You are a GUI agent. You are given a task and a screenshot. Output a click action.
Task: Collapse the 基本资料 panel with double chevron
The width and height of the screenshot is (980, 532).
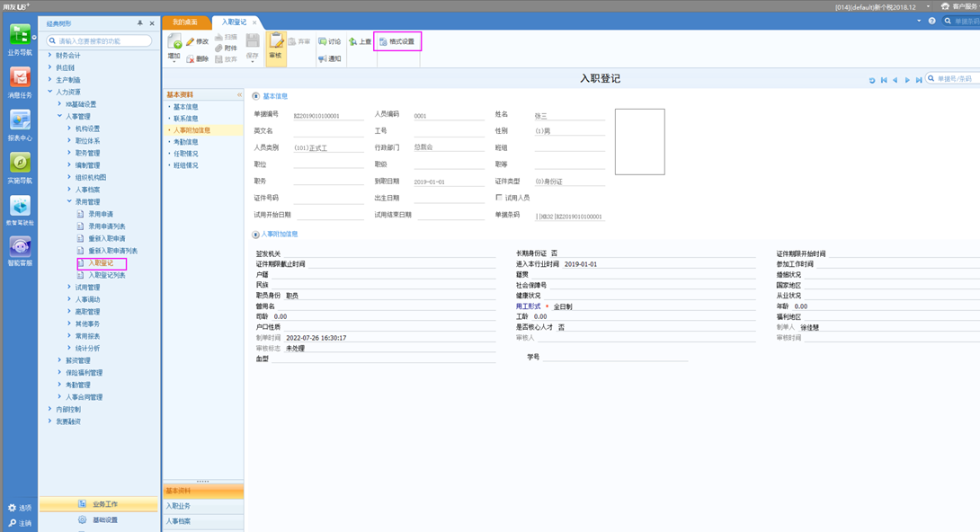pos(239,95)
